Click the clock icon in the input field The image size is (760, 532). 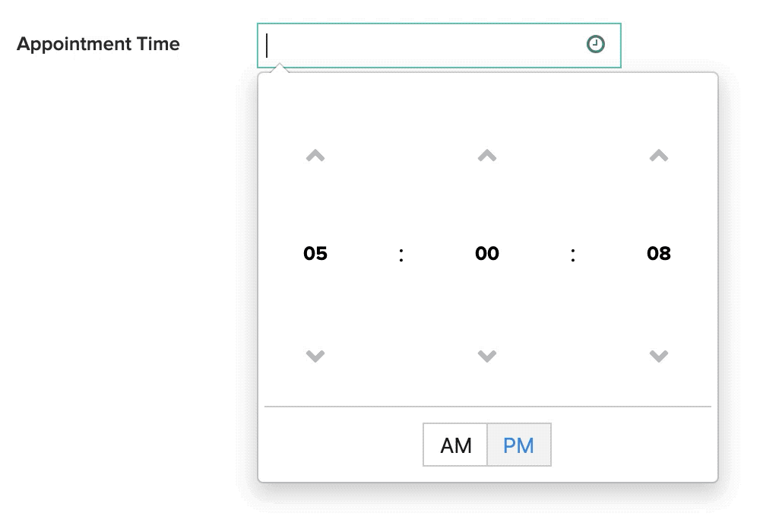click(x=596, y=44)
